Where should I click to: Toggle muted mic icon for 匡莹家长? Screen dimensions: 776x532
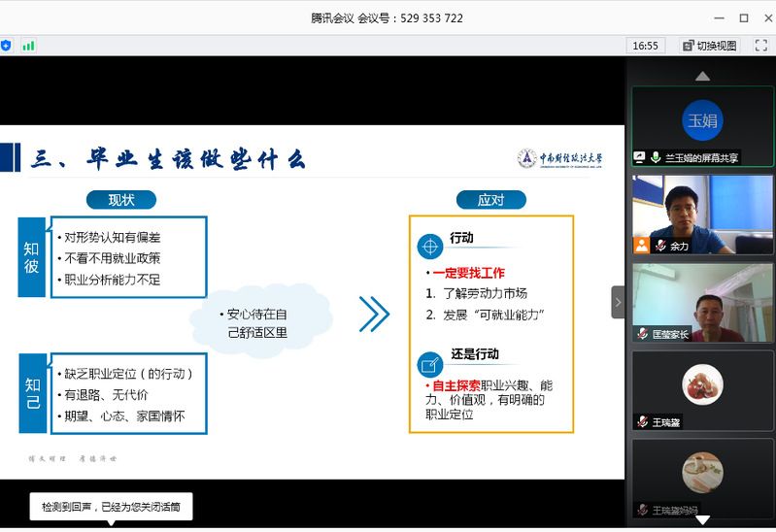[642, 334]
